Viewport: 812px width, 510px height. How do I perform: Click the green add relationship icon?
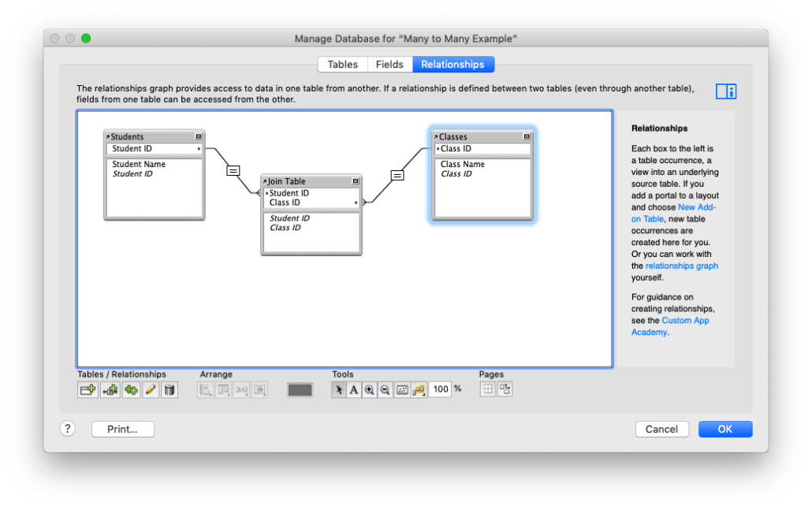131,389
